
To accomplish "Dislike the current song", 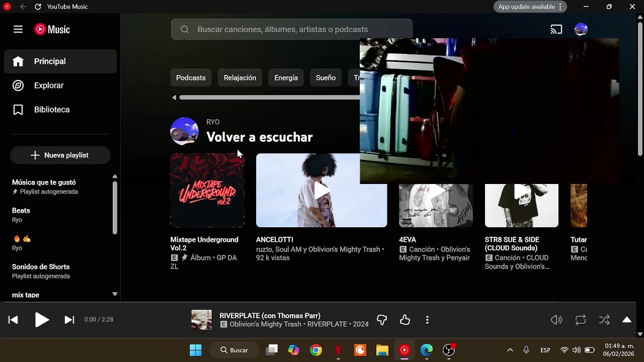I will [x=382, y=320].
